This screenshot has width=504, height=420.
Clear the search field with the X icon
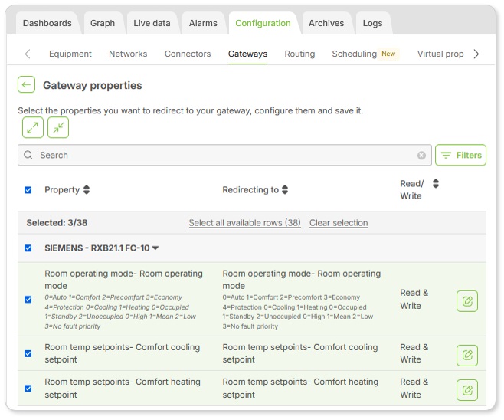coord(421,156)
